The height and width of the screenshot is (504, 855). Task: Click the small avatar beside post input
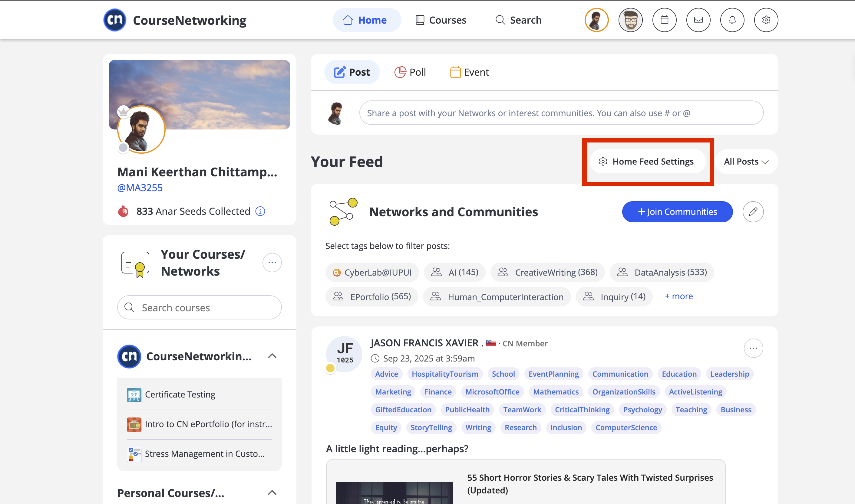tap(336, 113)
